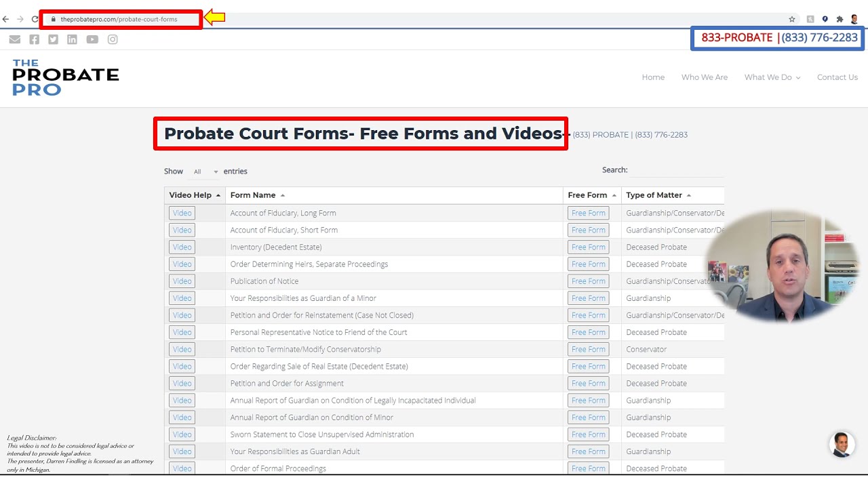Open the Show entries dropdown

[205, 171]
